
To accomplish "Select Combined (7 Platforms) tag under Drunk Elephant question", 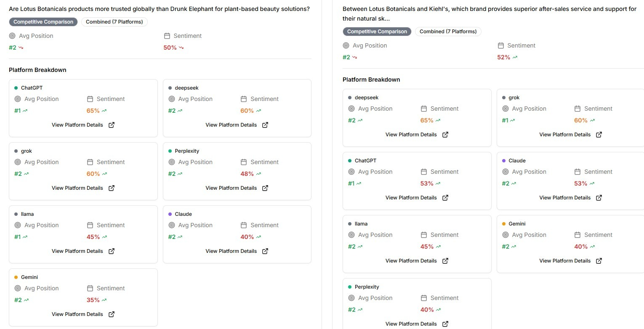I will [114, 22].
